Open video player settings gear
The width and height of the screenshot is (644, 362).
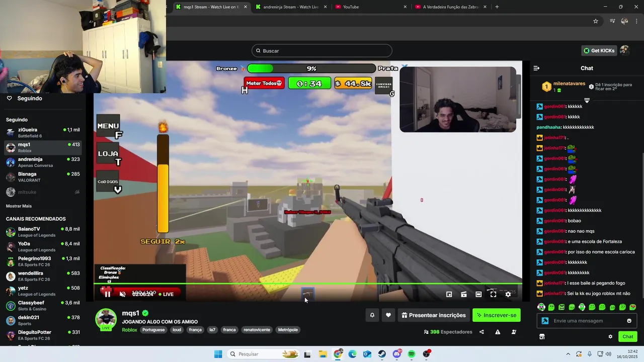click(508, 294)
